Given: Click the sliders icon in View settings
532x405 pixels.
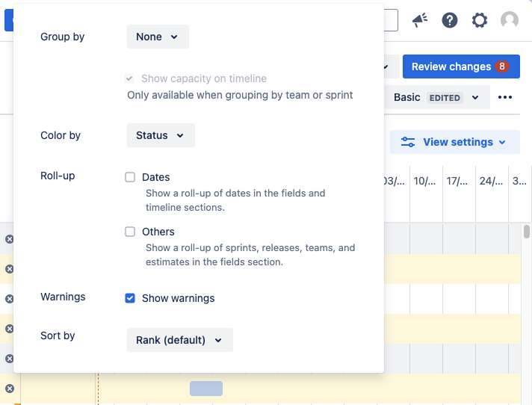Looking at the screenshot, I should (408, 142).
